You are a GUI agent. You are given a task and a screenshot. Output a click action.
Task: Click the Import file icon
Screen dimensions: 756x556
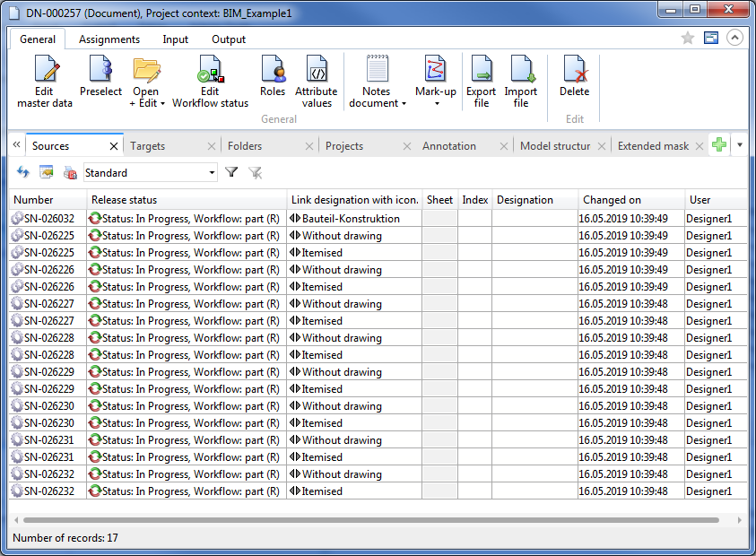(x=521, y=70)
